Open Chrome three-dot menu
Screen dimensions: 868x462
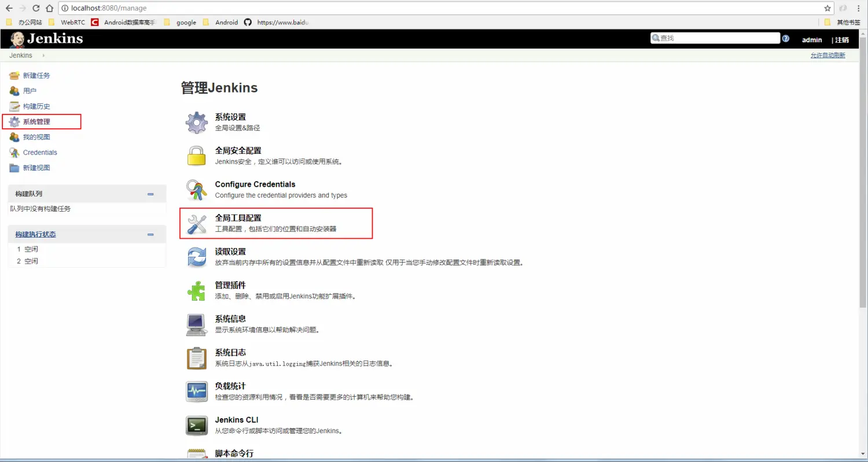coord(858,8)
